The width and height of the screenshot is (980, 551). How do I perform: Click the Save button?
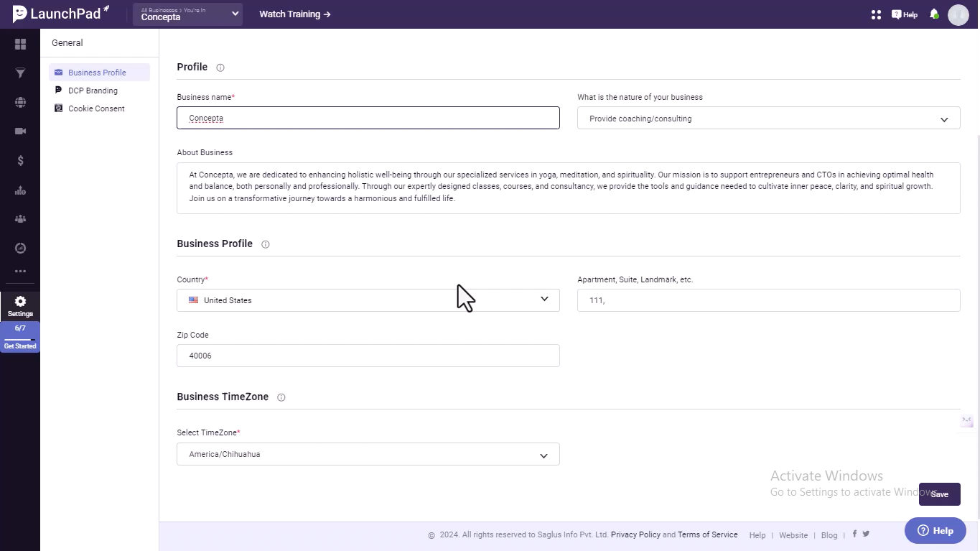[x=940, y=494]
